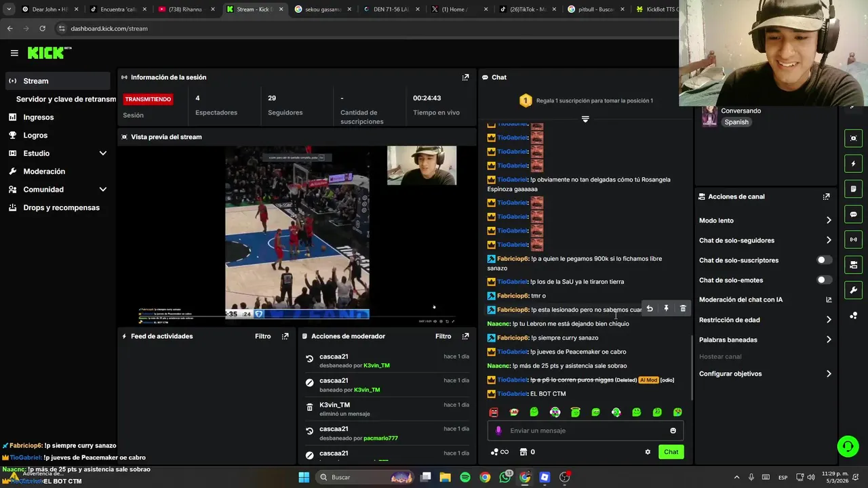Reload the browser page
This screenshot has height=488, width=868.
click(x=42, y=28)
